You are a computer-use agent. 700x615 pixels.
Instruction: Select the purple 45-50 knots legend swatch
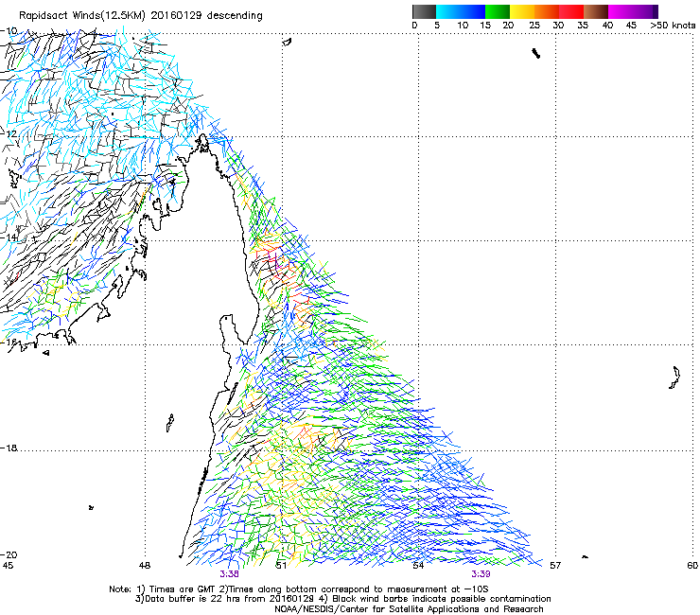coord(645,11)
